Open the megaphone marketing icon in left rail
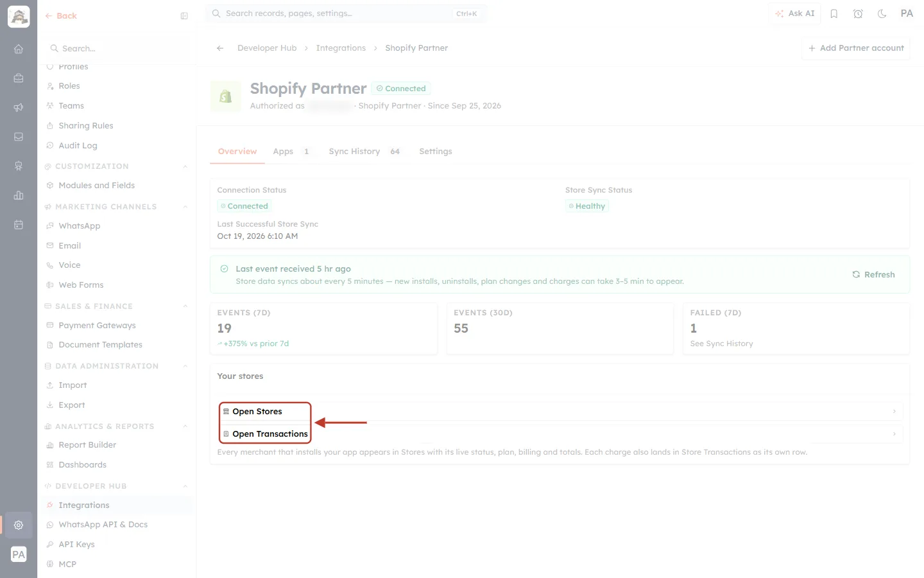Screen dimensions: 924x578 click(x=19, y=107)
